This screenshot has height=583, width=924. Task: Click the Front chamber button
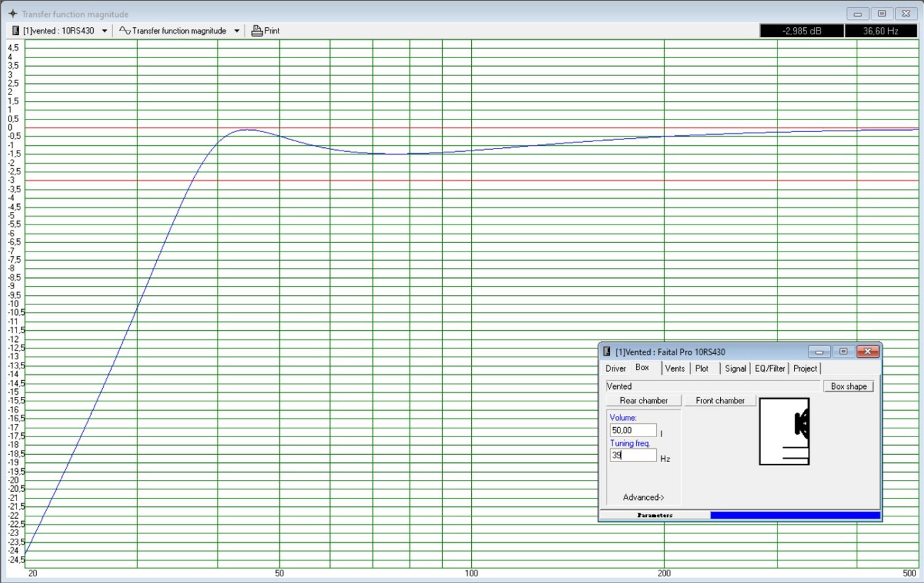(720, 400)
